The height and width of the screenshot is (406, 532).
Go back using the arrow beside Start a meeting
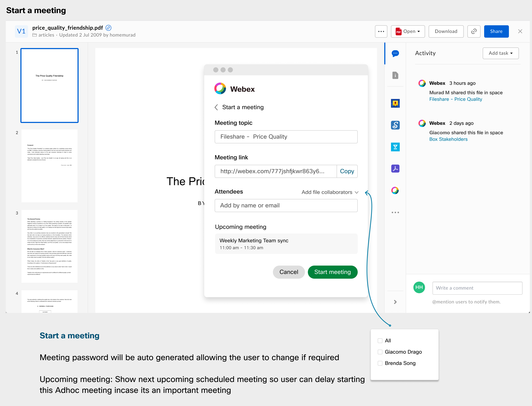tap(216, 107)
